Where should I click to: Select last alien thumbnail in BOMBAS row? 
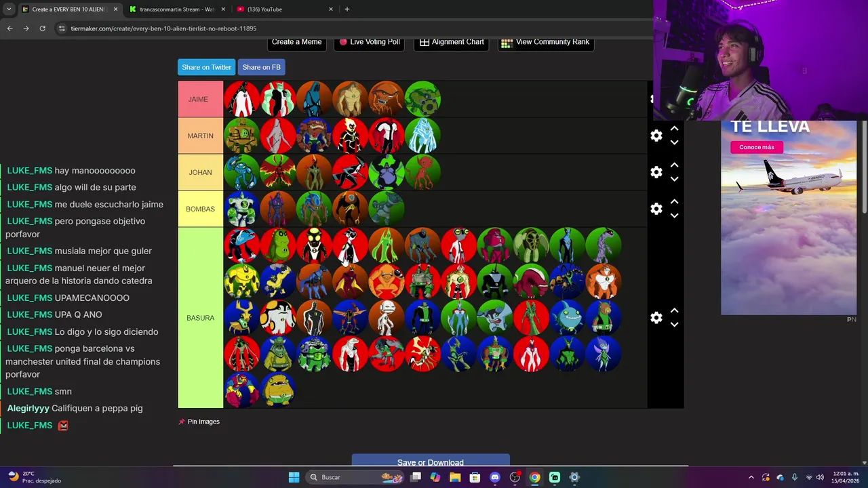pyautogui.click(x=387, y=209)
